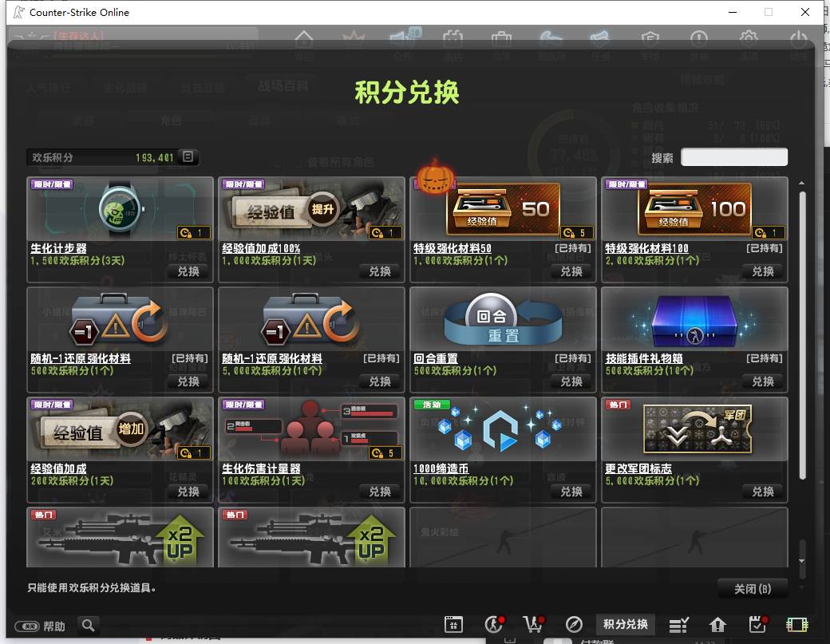
Task: Click the magnifier search icon in the bottom bar
Action: click(x=89, y=626)
